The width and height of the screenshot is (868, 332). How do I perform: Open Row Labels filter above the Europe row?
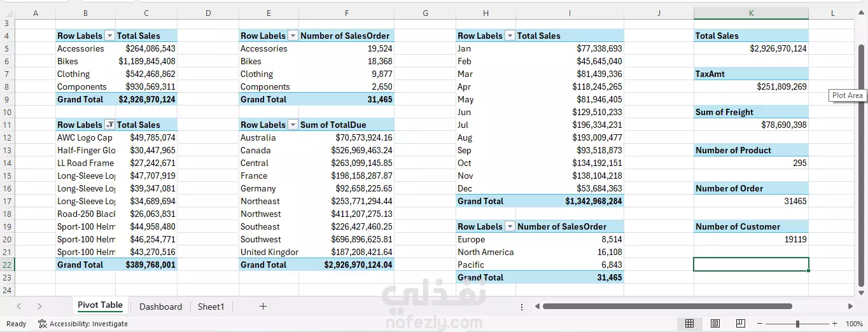pyautogui.click(x=510, y=226)
